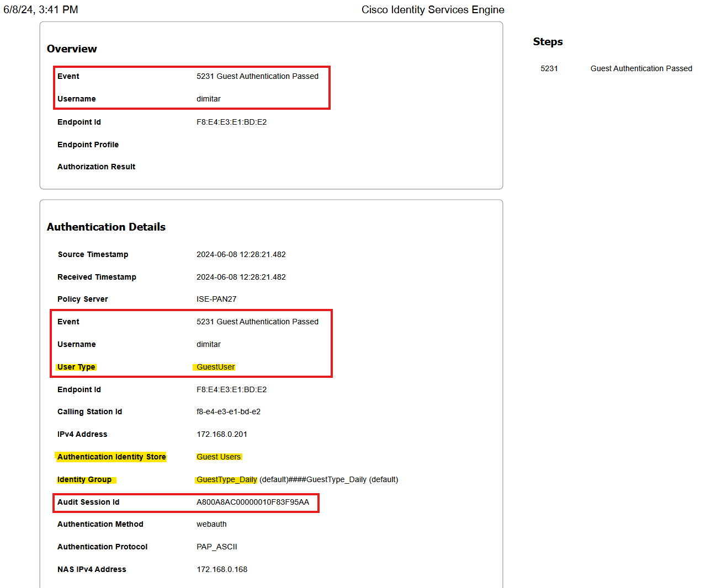The width and height of the screenshot is (701, 588).
Task: Click the PAP_ASCII Authentication Protocol value
Action: [216, 547]
